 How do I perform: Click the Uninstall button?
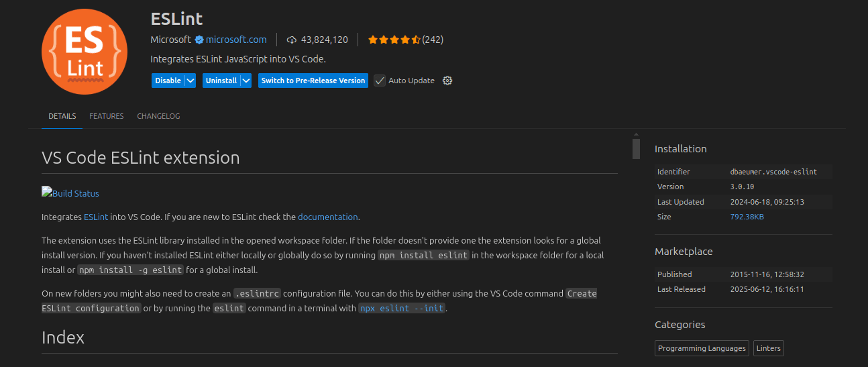pyautogui.click(x=221, y=81)
